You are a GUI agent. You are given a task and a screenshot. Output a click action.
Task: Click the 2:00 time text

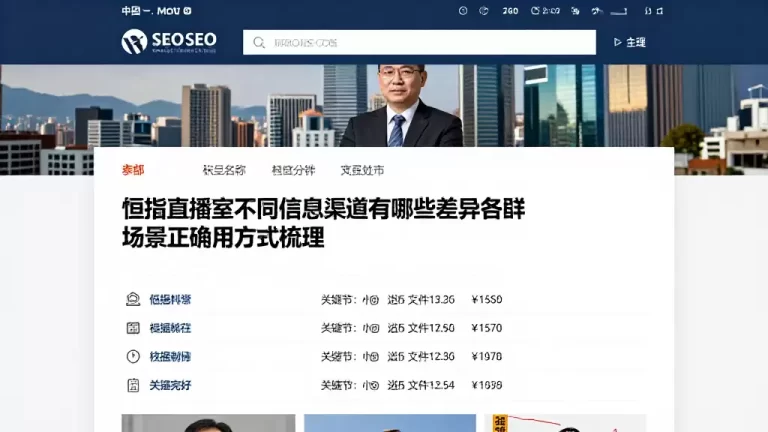(x=551, y=11)
